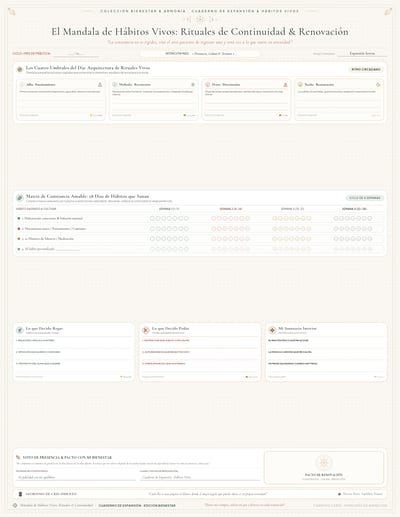This screenshot has height=517, width=400.
Task: Click the leaf emblem beside 'Matriz de Constancia Amable'
Action: pos(20,198)
